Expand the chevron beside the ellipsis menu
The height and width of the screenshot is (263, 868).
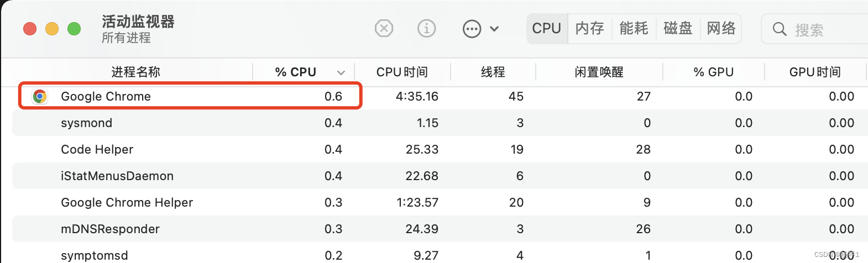click(494, 29)
